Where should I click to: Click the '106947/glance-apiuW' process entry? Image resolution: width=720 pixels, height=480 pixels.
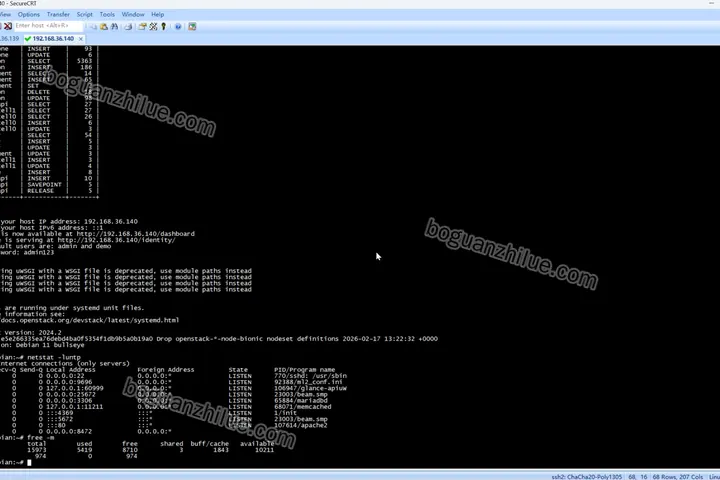(310, 388)
